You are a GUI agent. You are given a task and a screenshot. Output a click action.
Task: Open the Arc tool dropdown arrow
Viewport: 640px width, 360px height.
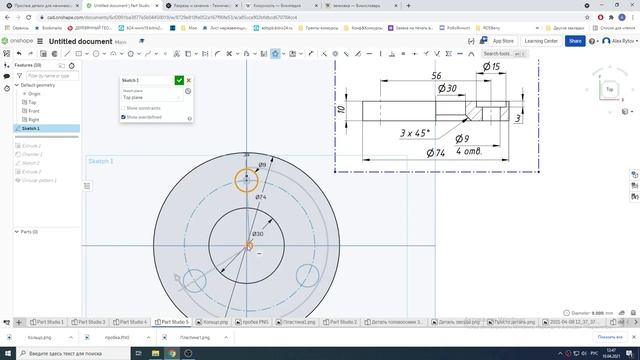pos(122,54)
